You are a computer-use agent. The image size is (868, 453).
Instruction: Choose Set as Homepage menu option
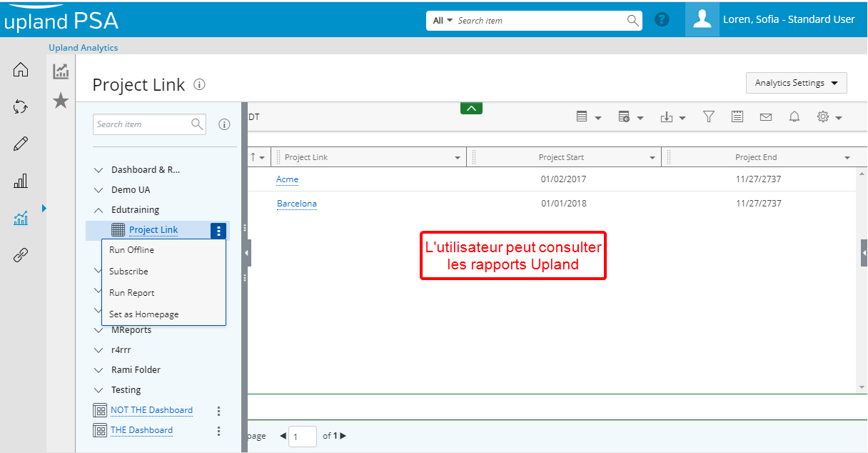pos(143,314)
